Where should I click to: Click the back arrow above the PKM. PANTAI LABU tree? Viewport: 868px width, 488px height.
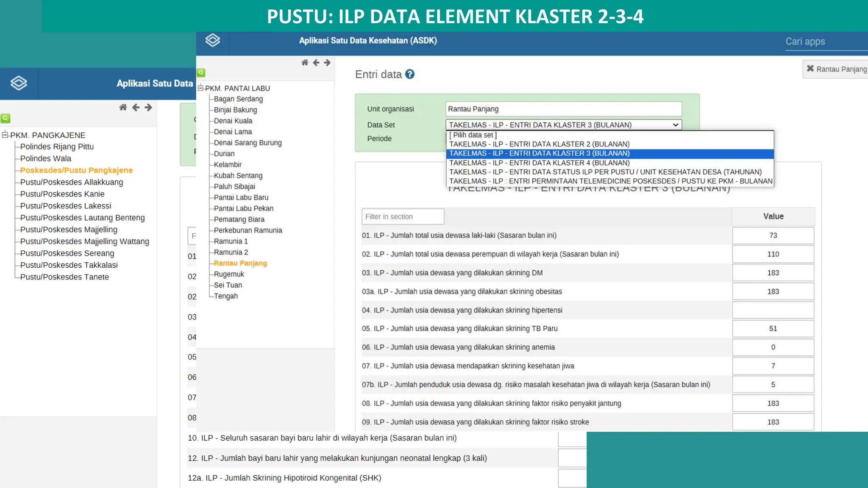[x=316, y=63]
